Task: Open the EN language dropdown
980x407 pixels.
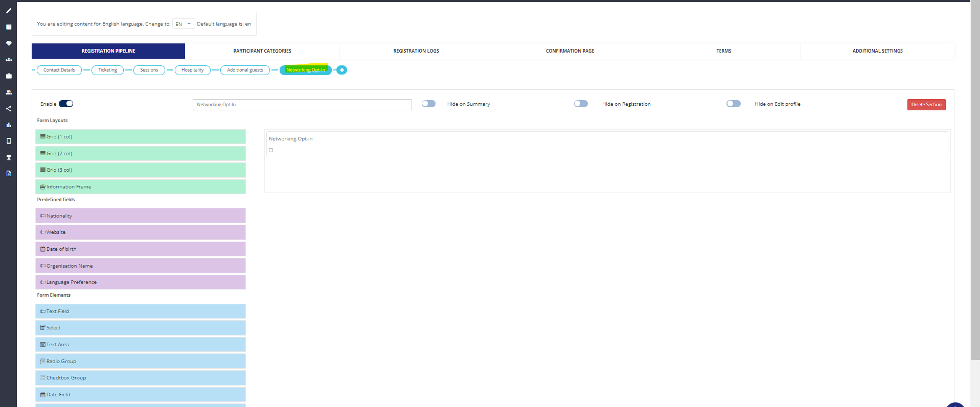Action: pos(183,24)
